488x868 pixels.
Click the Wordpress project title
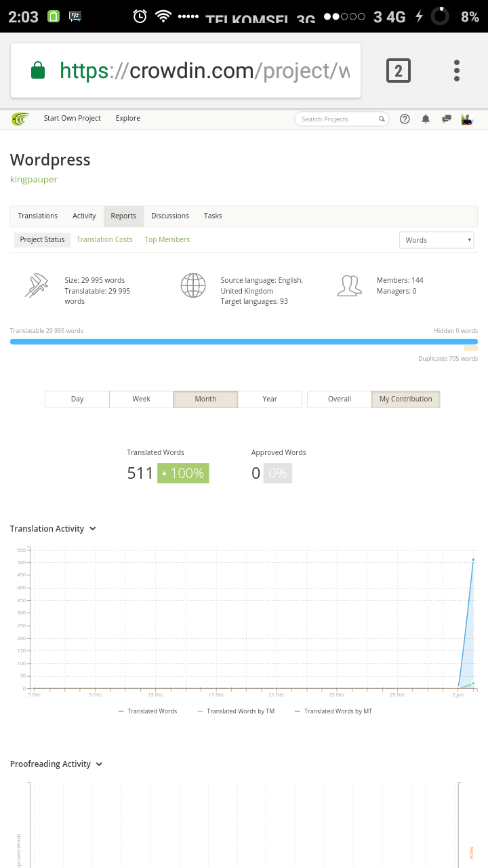point(50,160)
